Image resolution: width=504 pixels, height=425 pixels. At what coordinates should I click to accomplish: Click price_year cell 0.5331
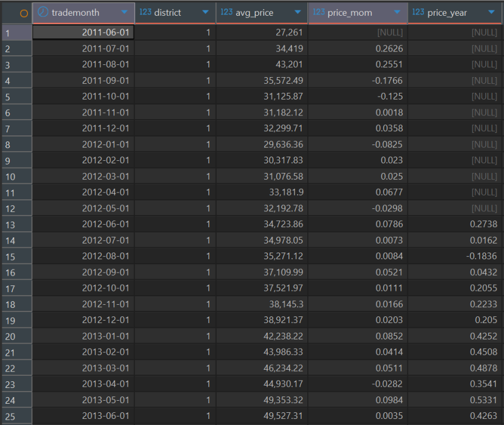[x=455, y=400]
